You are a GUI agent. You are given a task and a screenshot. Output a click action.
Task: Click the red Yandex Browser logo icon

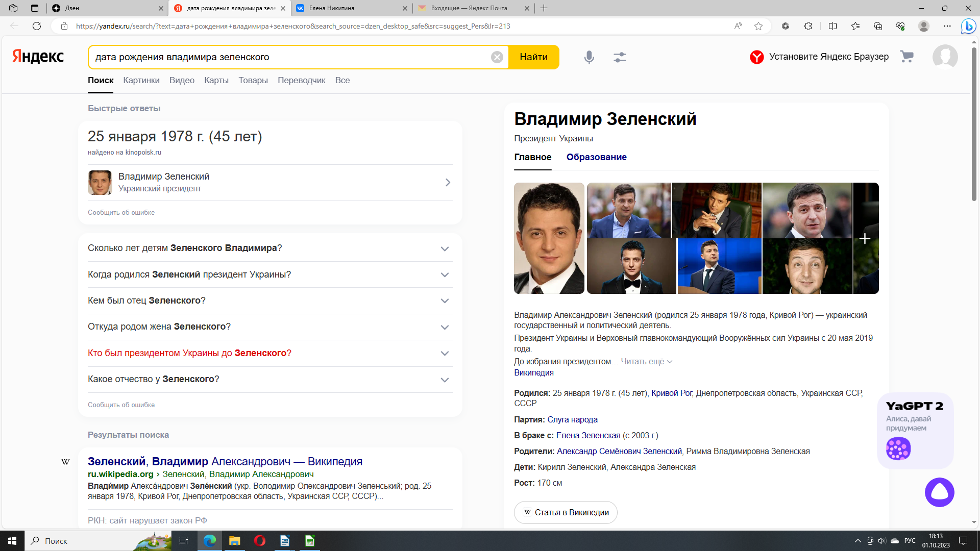tap(756, 57)
